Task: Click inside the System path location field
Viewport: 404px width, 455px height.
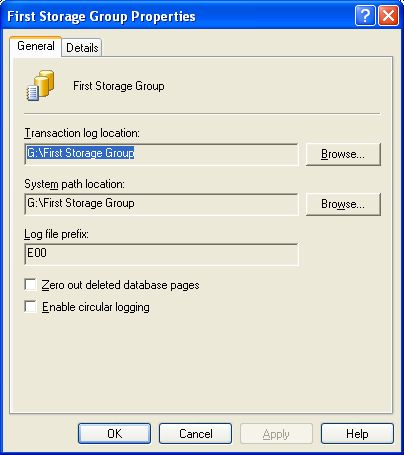Action: (x=161, y=204)
